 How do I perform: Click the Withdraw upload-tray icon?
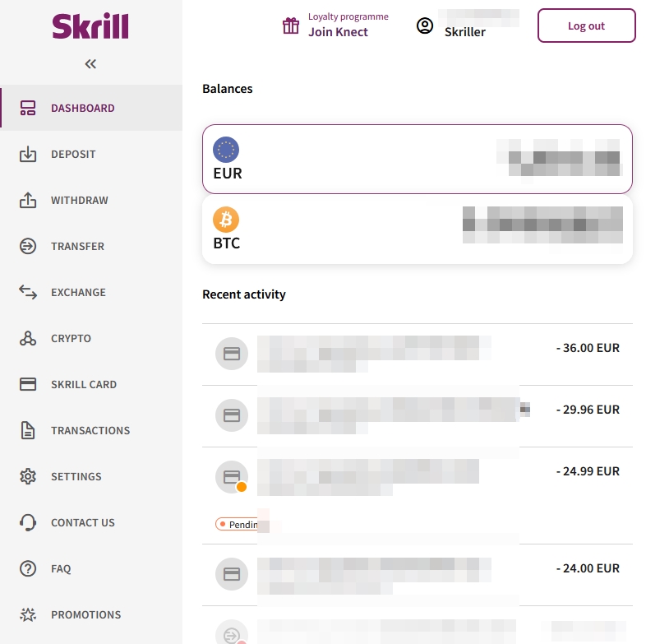point(28,200)
